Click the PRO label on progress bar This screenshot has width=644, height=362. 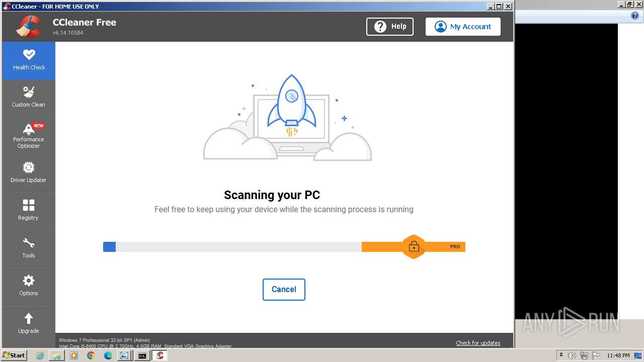click(x=455, y=247)
